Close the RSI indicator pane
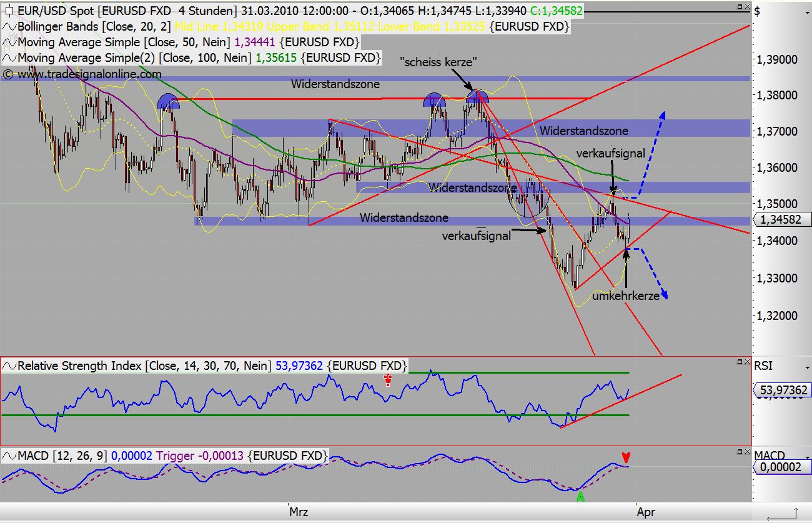Screen dimensions: 812x523 [x=746, y=361]
